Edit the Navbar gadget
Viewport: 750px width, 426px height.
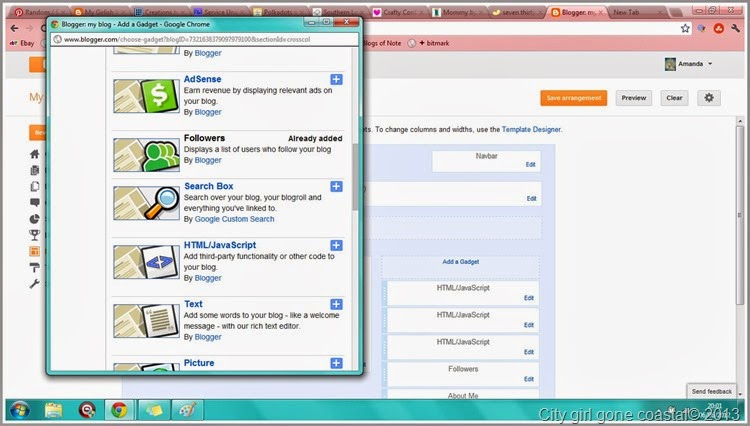[530, 164]
